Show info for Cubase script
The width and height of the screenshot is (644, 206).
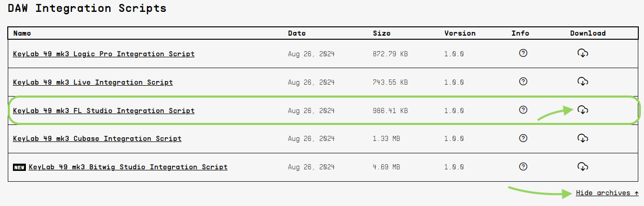coord(523,138)
